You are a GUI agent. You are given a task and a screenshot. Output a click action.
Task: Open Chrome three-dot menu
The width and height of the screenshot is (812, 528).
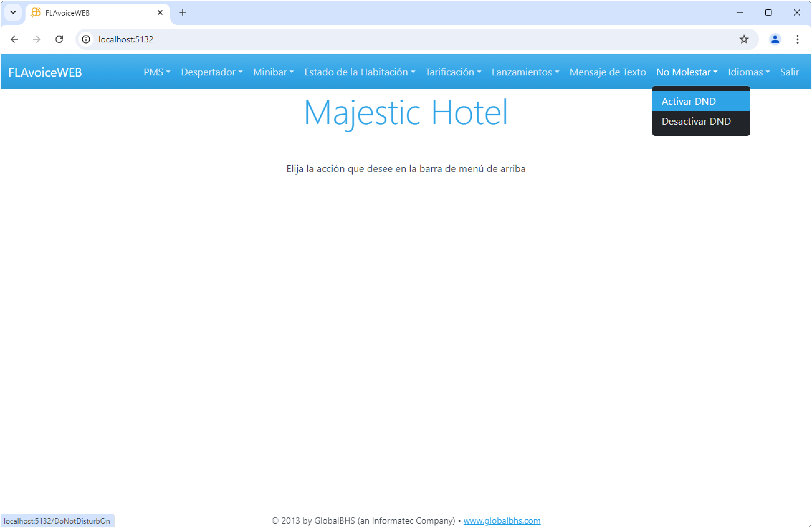[x=797, y=39]
